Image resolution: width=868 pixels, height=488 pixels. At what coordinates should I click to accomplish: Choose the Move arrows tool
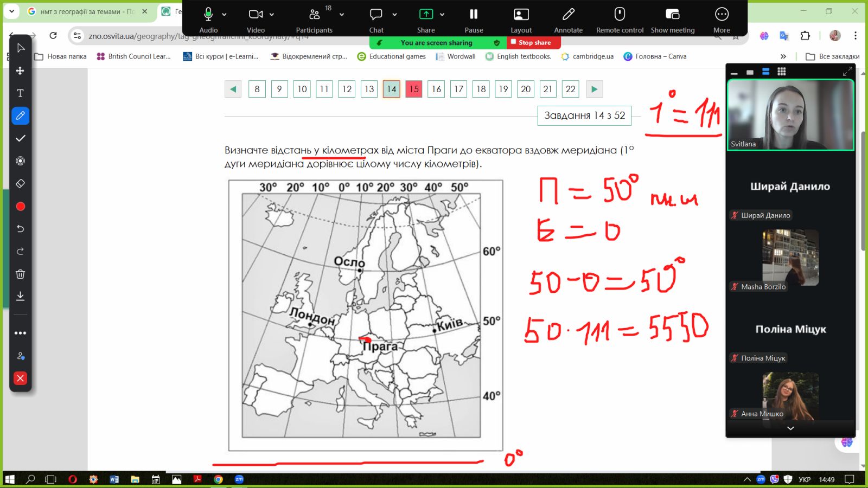pyautogui.click(x=20, y=70)
